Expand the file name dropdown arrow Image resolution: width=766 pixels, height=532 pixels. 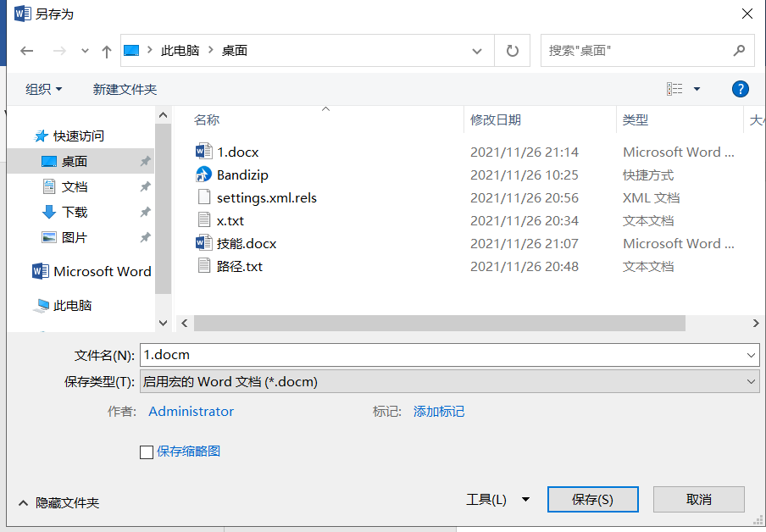coord(751,355)
